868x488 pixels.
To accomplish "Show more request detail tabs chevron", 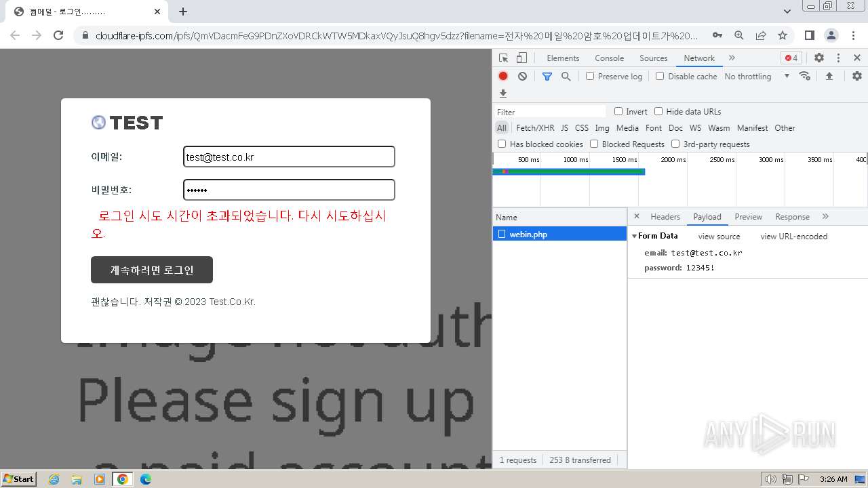I will (825, 216).
